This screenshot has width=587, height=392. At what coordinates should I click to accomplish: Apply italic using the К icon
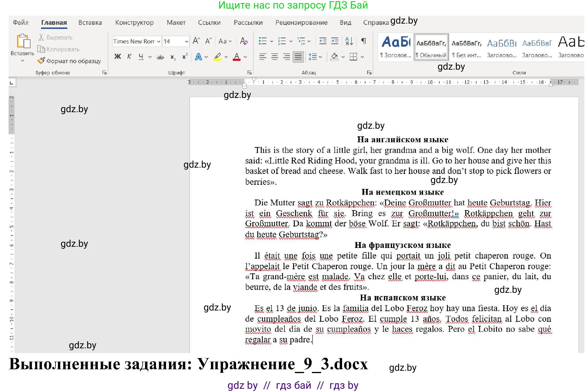129,56
